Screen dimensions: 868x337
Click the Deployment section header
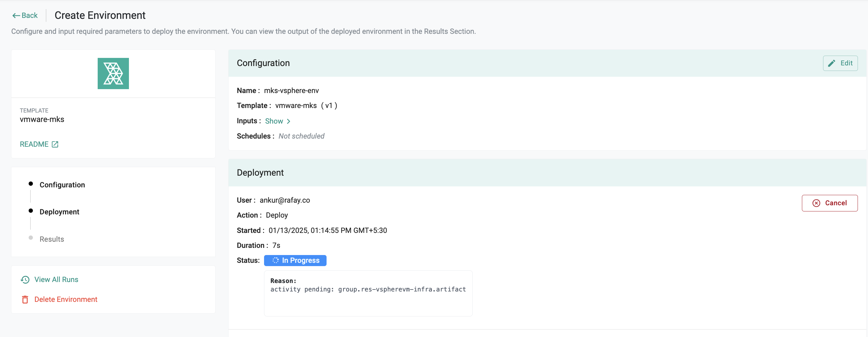tap(547, 173)
